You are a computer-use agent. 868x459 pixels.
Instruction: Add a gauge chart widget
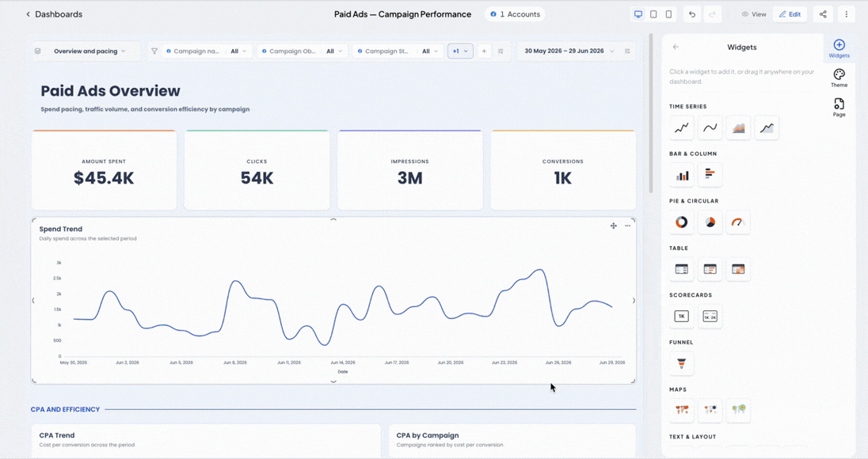[738, 222]
